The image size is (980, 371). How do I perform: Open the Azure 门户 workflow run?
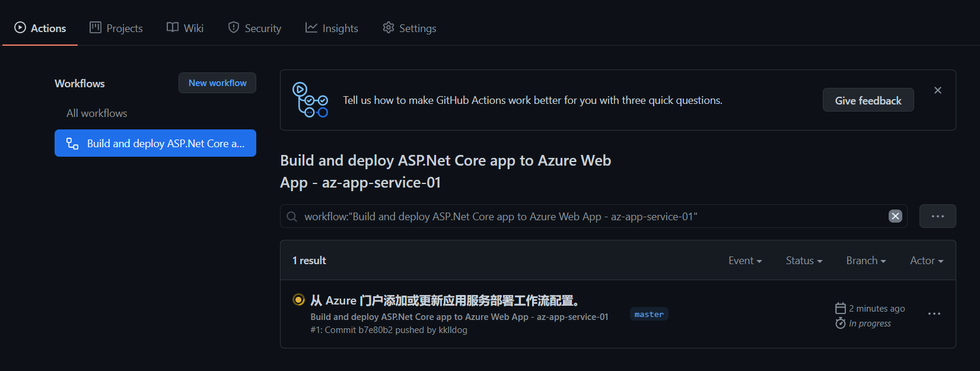[x=445, y=300]
